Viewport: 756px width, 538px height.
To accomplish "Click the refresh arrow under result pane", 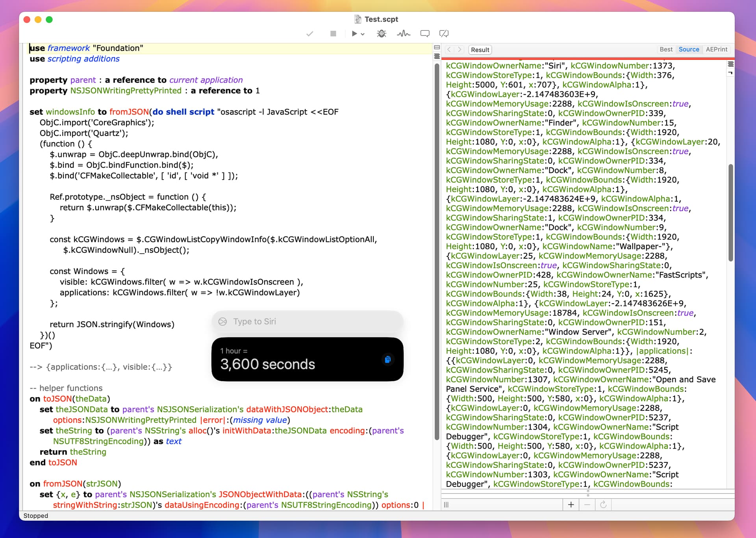I will tap(603, 505).
